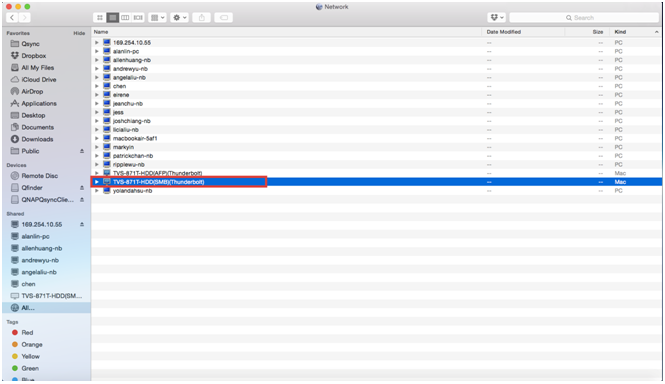Switch to Cover Flow view
The width and height of the screenshot is (665, 384).
pos(138,17)
